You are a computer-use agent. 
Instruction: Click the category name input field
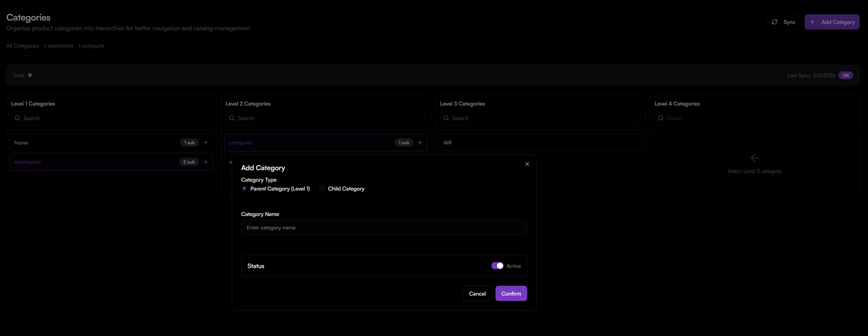[x=384, y=227]
